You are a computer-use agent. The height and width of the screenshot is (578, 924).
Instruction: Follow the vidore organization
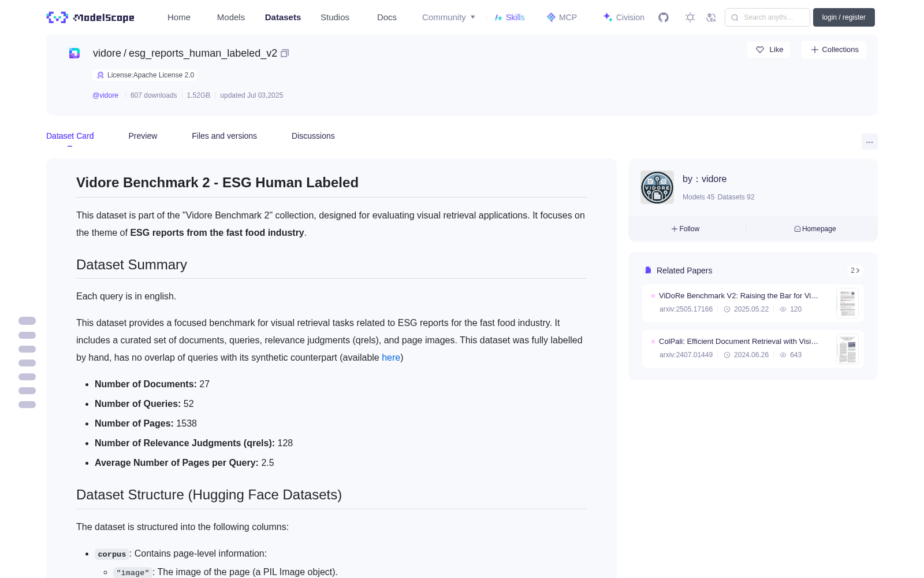685,229
